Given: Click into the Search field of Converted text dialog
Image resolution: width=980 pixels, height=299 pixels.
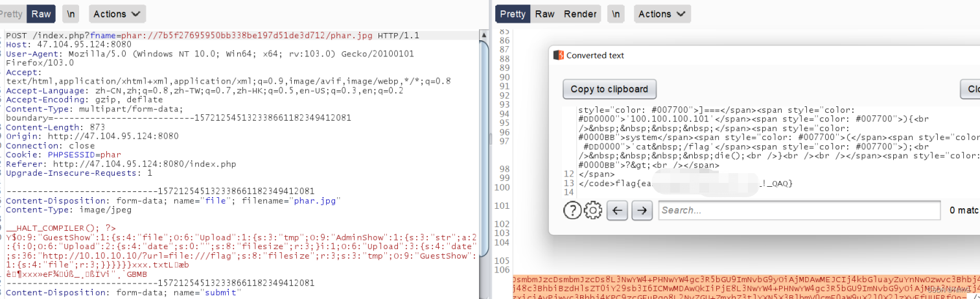Looking at the screenshot, I should (x=799, y=210).
